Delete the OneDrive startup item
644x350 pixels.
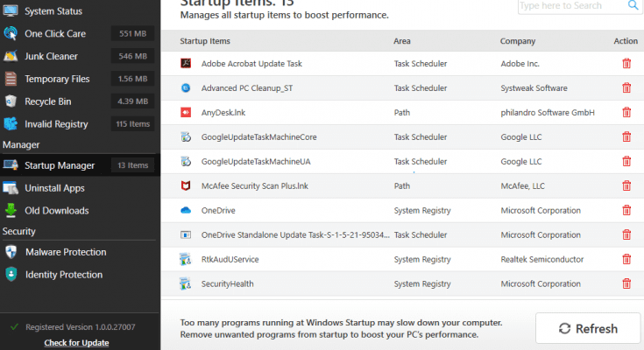point(626,211)
